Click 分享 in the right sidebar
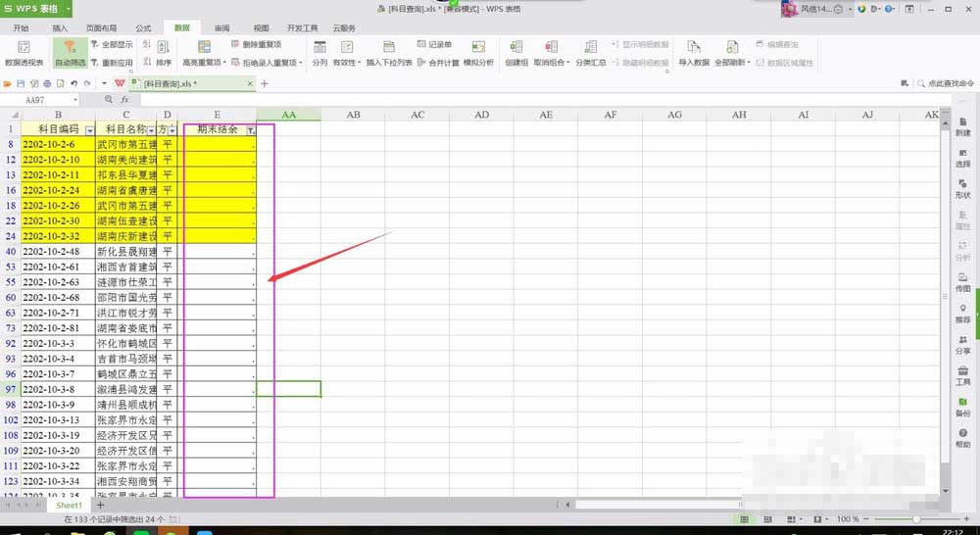This screenshot has height=535, width=980. 962,345
